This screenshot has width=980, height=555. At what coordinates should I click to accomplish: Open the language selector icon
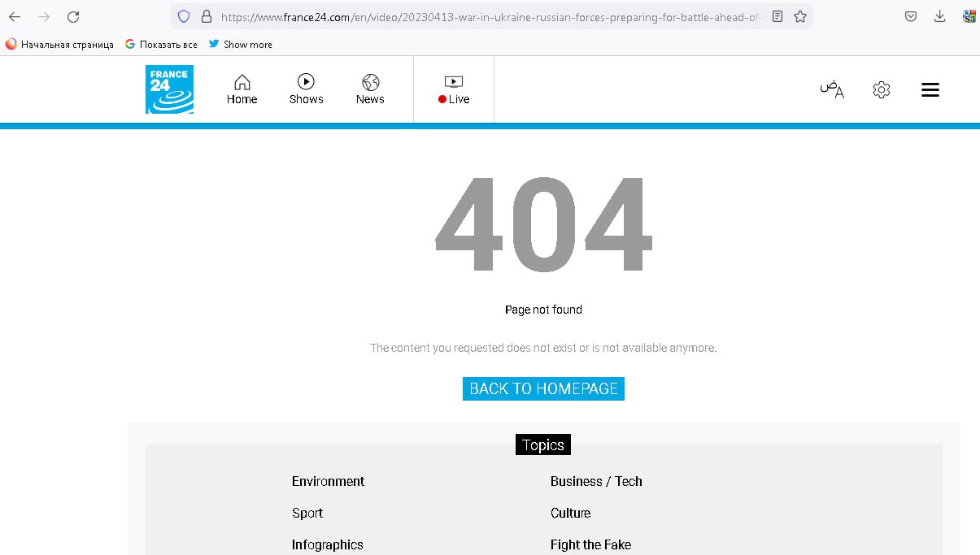pyautogui.click(x=831, y=89)
